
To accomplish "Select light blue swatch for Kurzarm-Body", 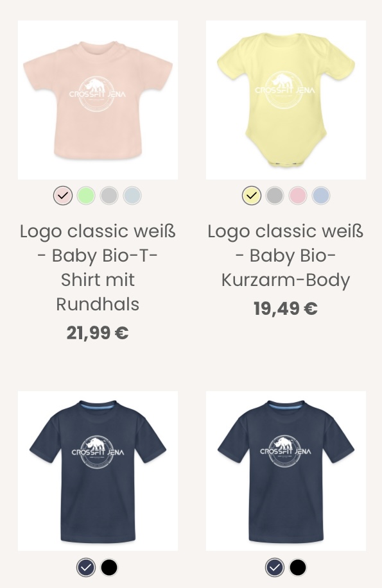I will point(321,196).
